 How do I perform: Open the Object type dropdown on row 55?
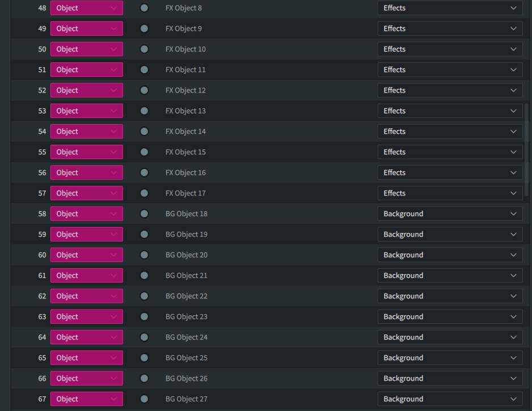87,152
